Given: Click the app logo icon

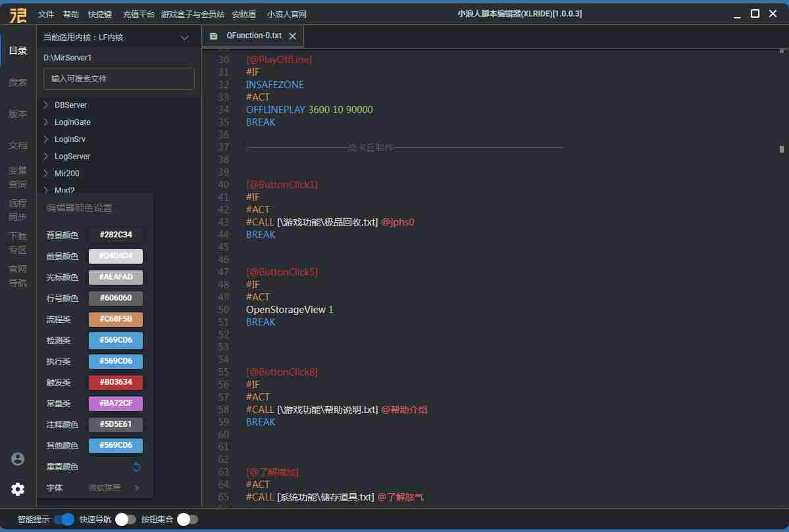Looking at the screenshot, I should [18, 14].
